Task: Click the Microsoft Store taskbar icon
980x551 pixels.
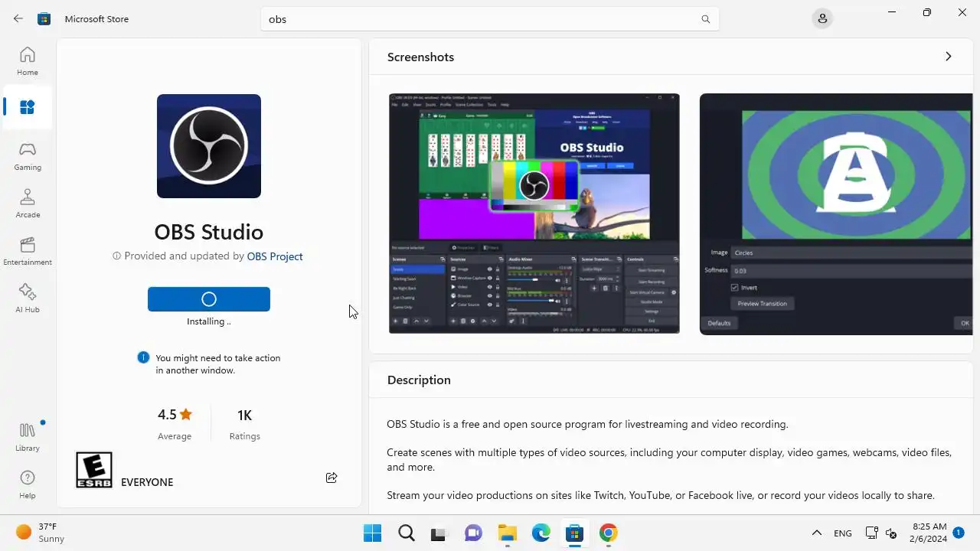Action: click(574, 533)
